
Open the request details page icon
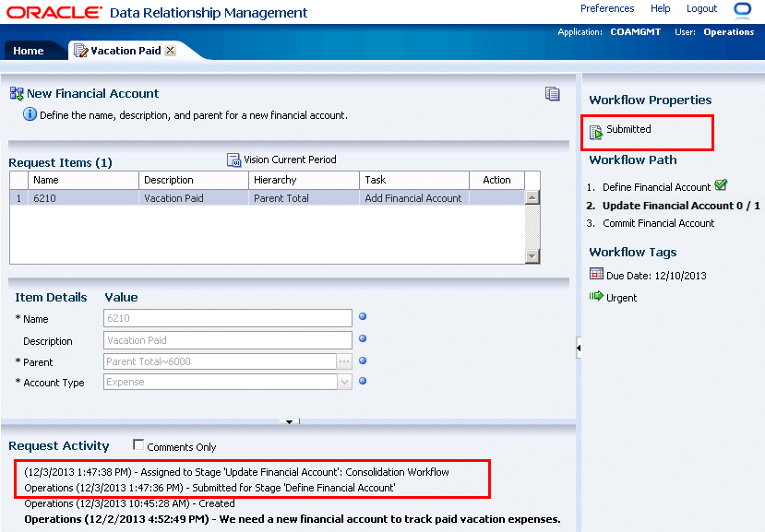click(552, 94)
